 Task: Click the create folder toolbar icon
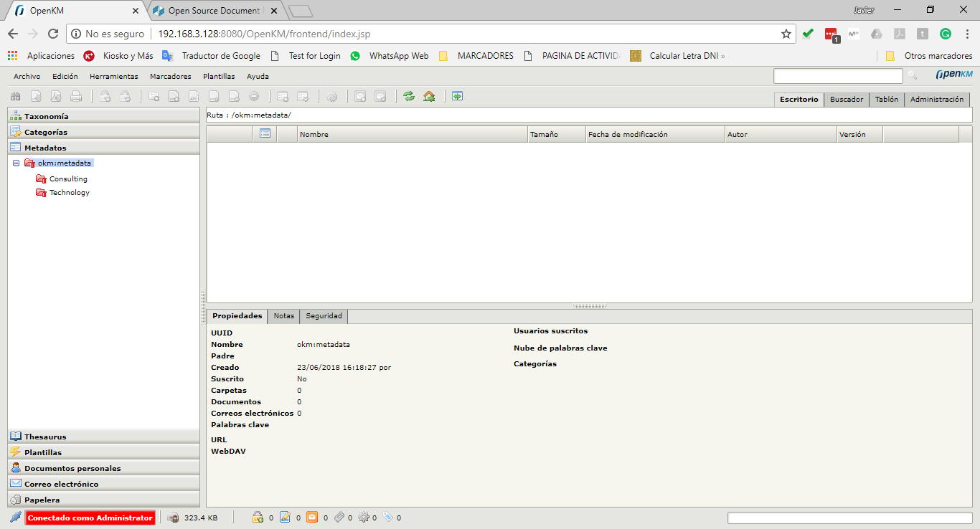(x=154, y=96)
